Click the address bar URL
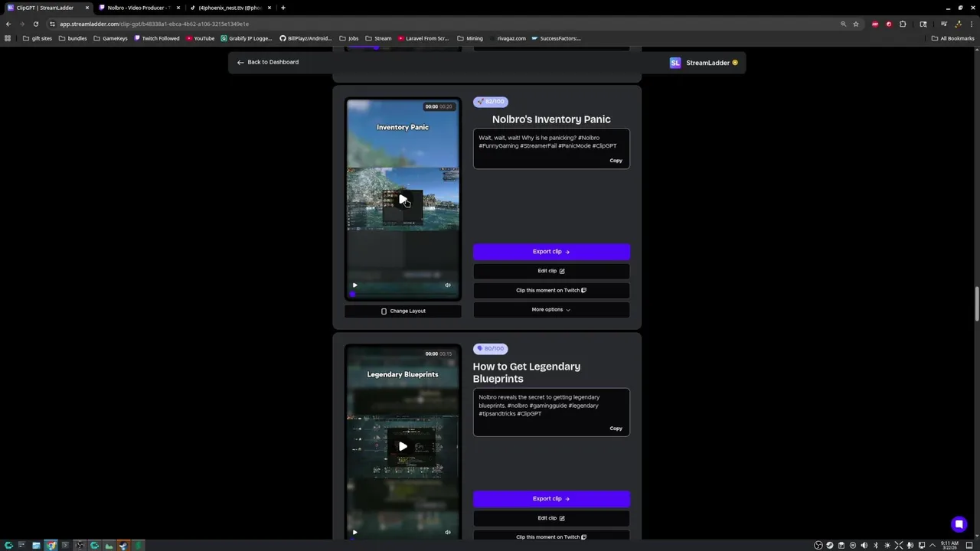 point(154,24)
